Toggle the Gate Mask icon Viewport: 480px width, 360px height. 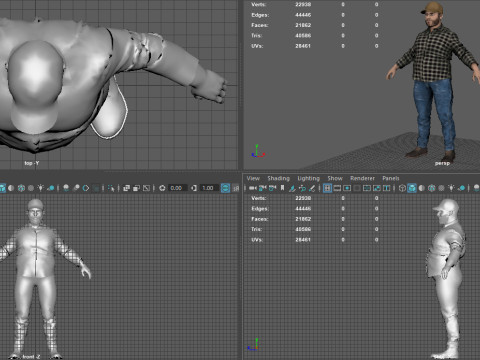pyautogui.click(x=357, y=188)
